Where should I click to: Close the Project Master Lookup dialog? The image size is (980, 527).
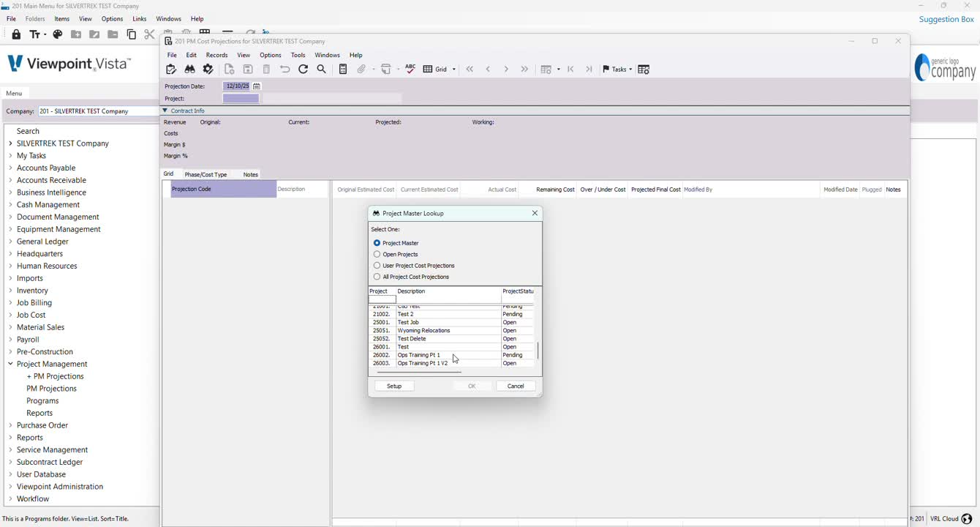tap(535, 213)
